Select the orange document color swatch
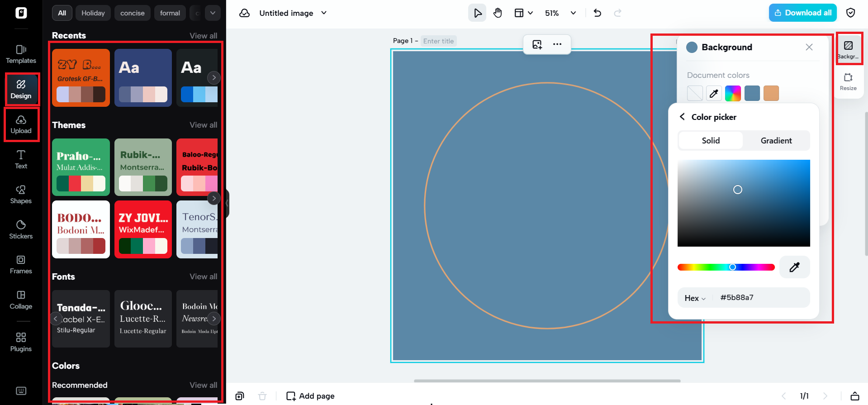 (771, 93)
